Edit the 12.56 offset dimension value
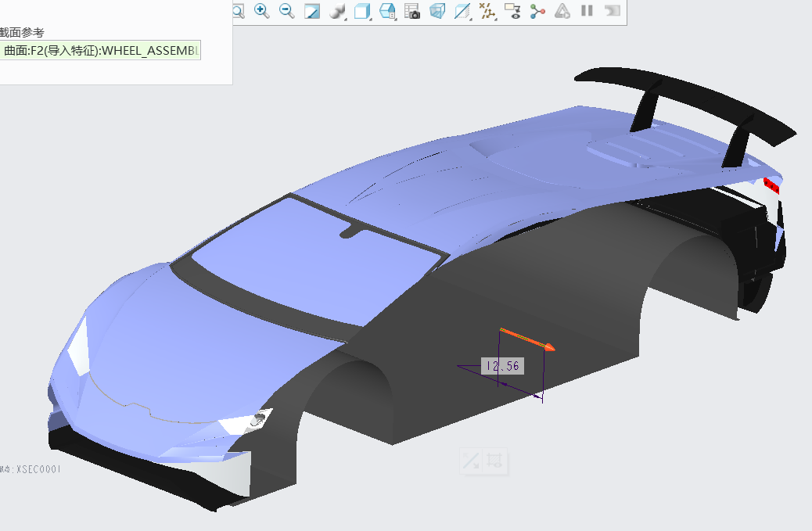 [x=502, y=366]
